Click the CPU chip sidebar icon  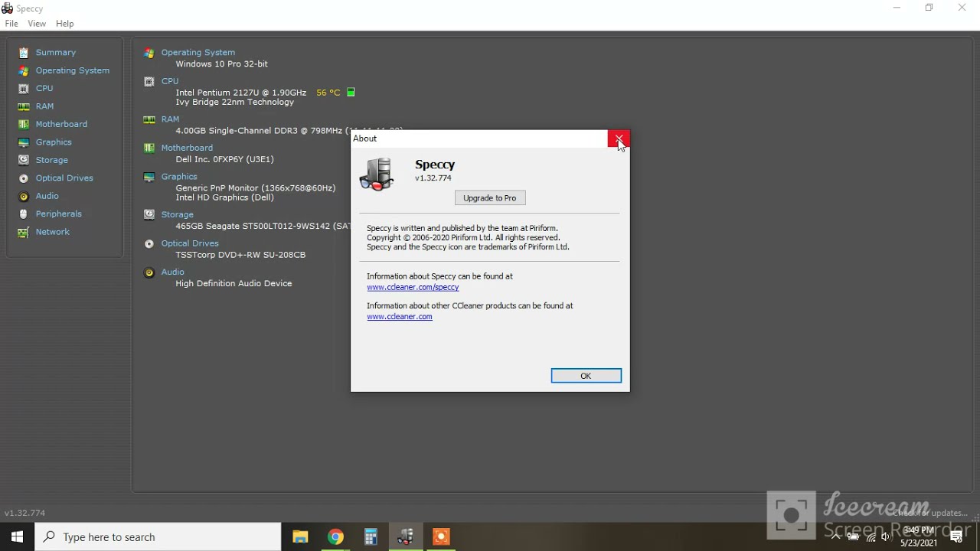(24, 89)
